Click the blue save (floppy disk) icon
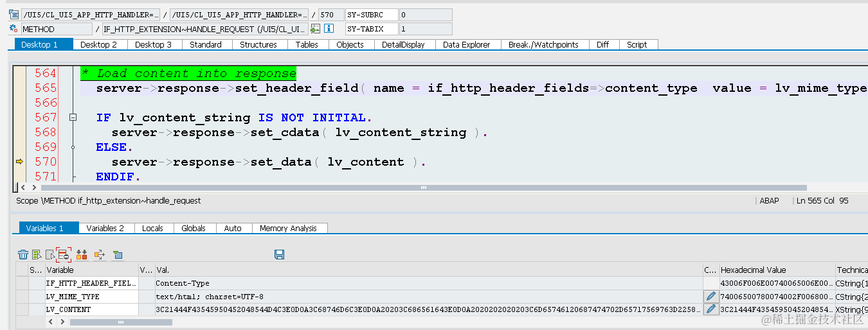This screenshot has height=330, width=868. pos(279,255)
